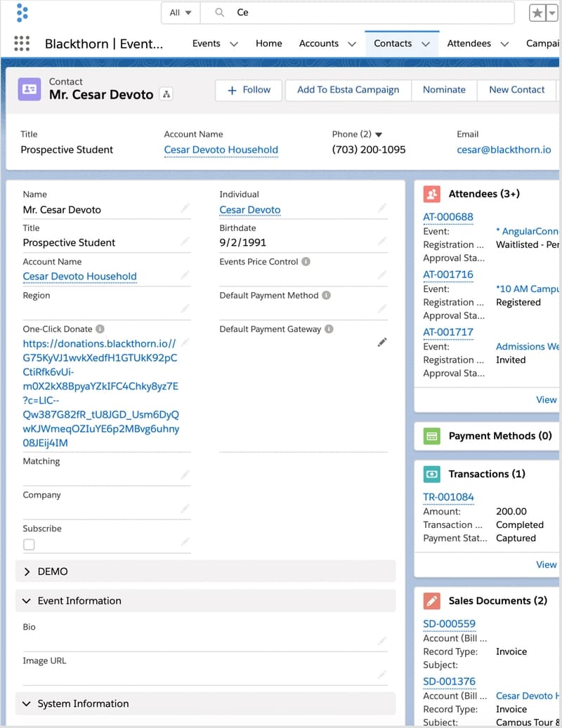Expand the DEMO section

[205, 571]
